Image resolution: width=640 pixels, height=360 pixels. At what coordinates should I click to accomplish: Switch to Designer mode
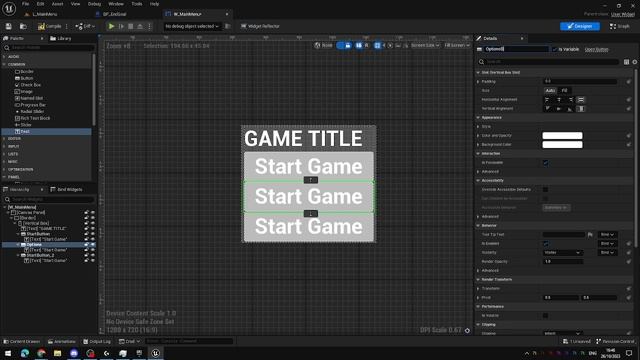580,26
